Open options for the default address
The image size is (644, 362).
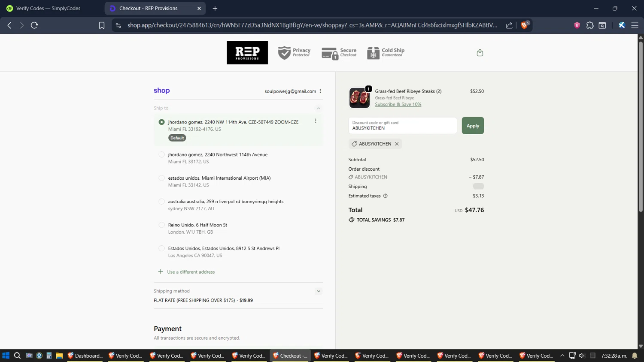coord(316,121)
